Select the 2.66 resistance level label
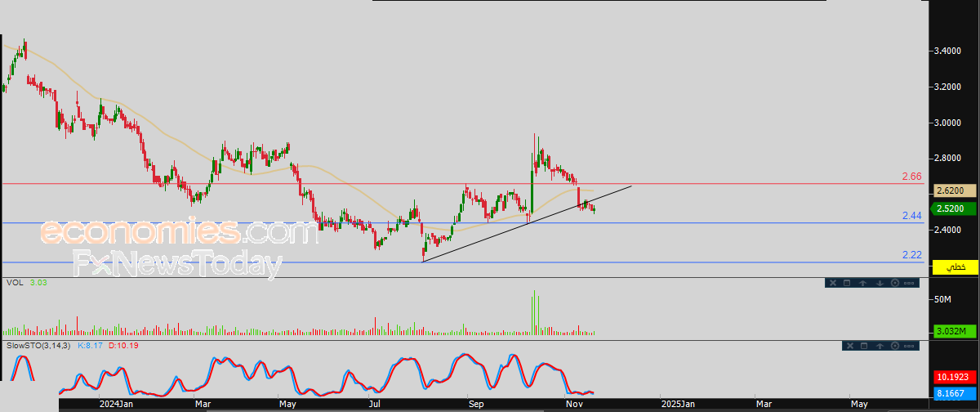 pyautogui.click(x=911, y=176)
